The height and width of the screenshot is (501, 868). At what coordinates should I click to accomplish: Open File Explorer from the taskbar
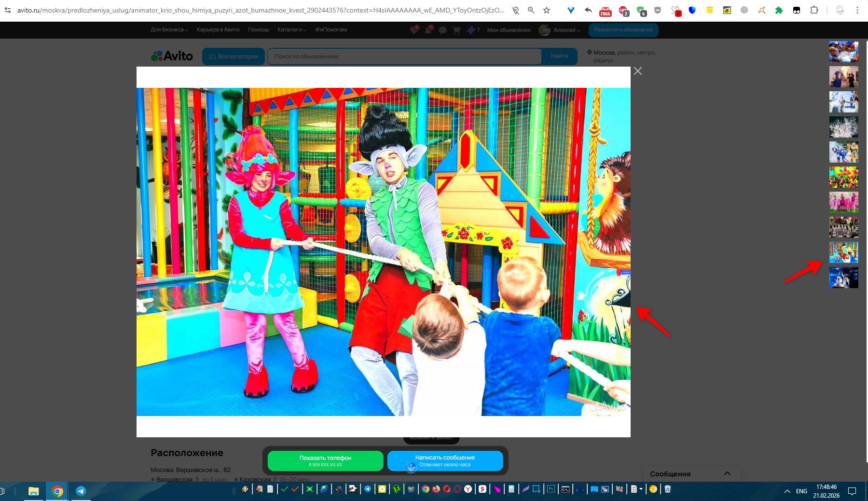point(33,491)
